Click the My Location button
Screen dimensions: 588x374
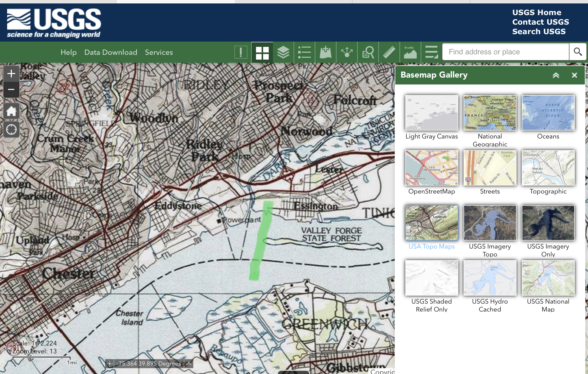click(x=11, y=130)
